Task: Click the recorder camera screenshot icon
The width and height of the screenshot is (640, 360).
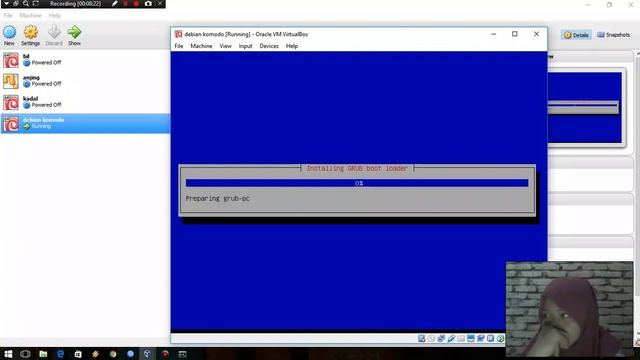Action: pyautogui.click(x=148, y=3)
